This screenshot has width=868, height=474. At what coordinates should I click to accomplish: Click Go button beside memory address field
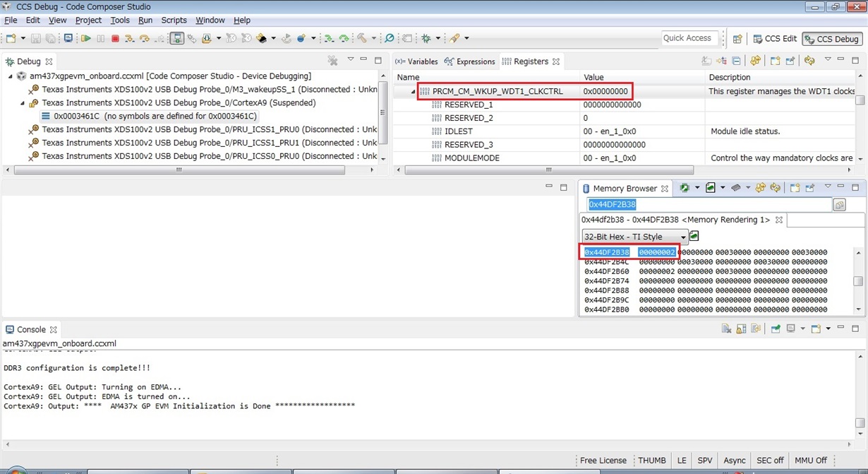pos(839,205)
